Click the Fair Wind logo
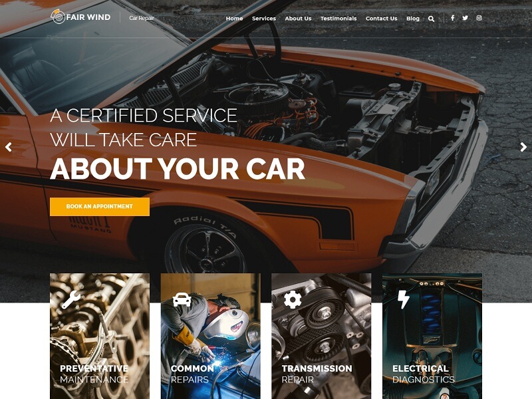Viewport: 532px width, 399px height. [80, 17]
